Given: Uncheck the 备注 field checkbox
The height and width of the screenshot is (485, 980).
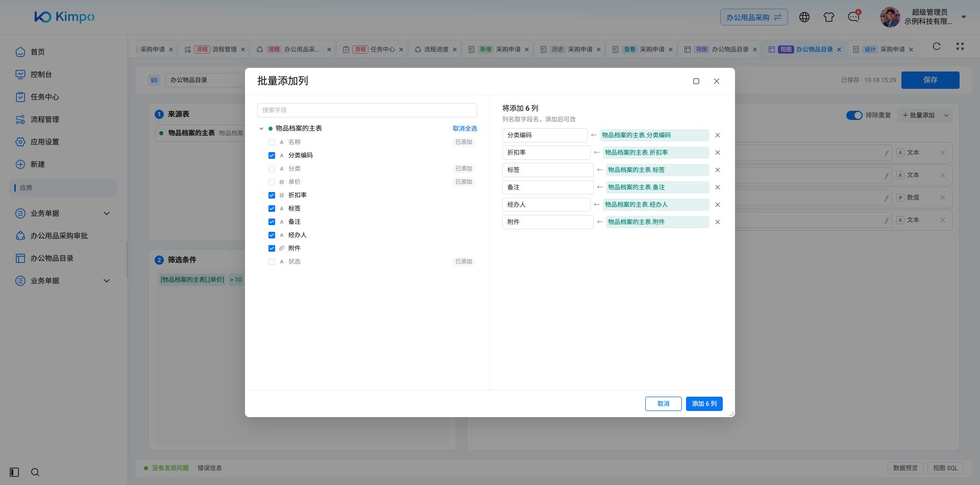Looking at the screenshot, I should click(272, 222).
